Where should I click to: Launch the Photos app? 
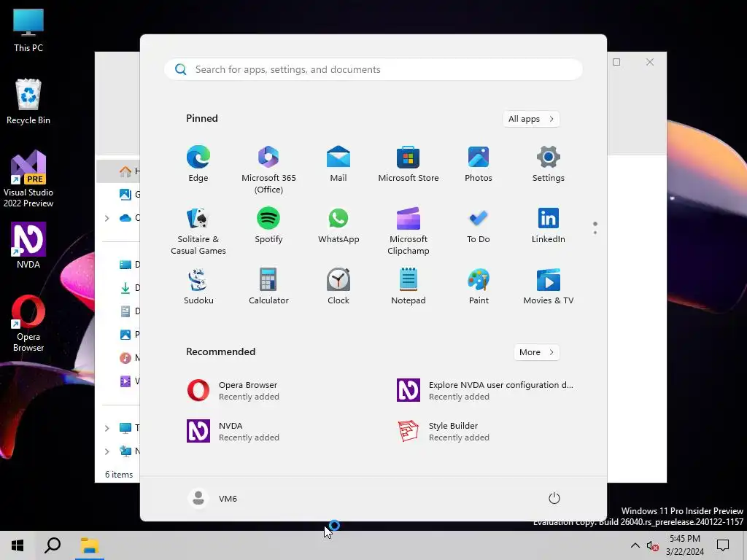[479, 164]
